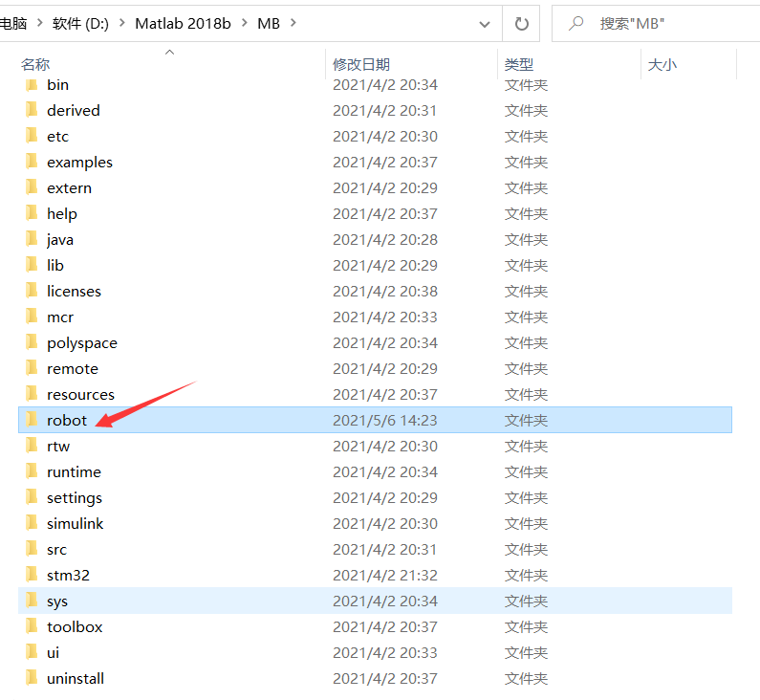The image size is (760, 700).
Task: Click the remote folder name
Action: [x=73, y=369]
